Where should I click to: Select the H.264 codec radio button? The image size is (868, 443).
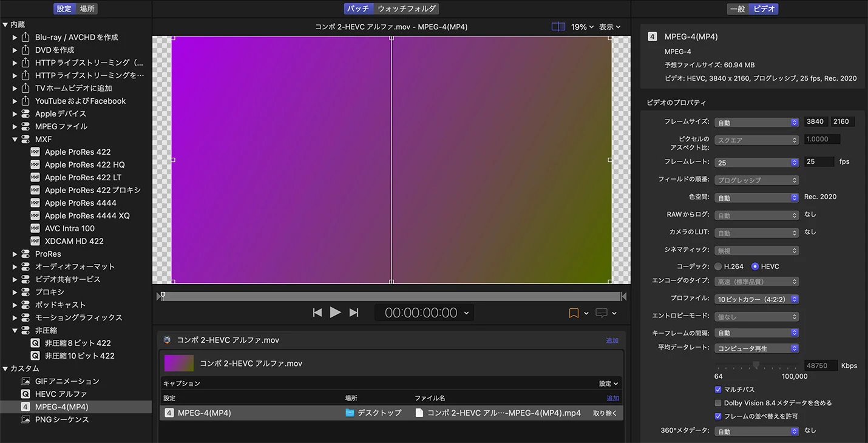click(x=718, y=266)
